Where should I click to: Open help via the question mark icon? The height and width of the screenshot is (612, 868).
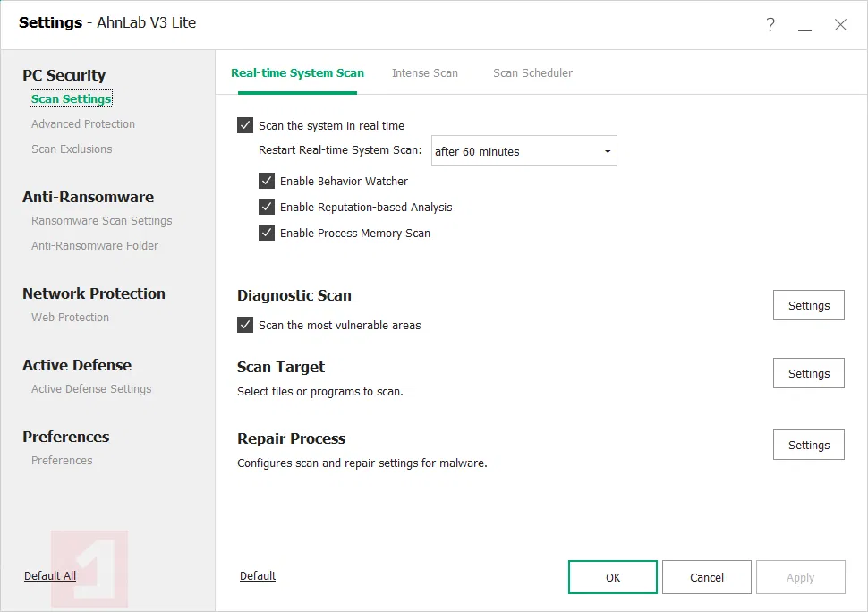(x=770, y=24)
